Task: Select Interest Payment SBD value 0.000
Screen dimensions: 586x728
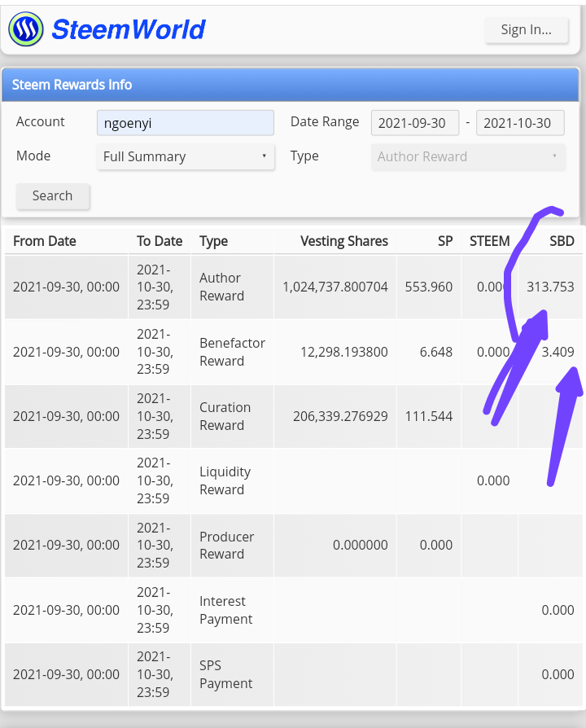Action: [558, 610]
